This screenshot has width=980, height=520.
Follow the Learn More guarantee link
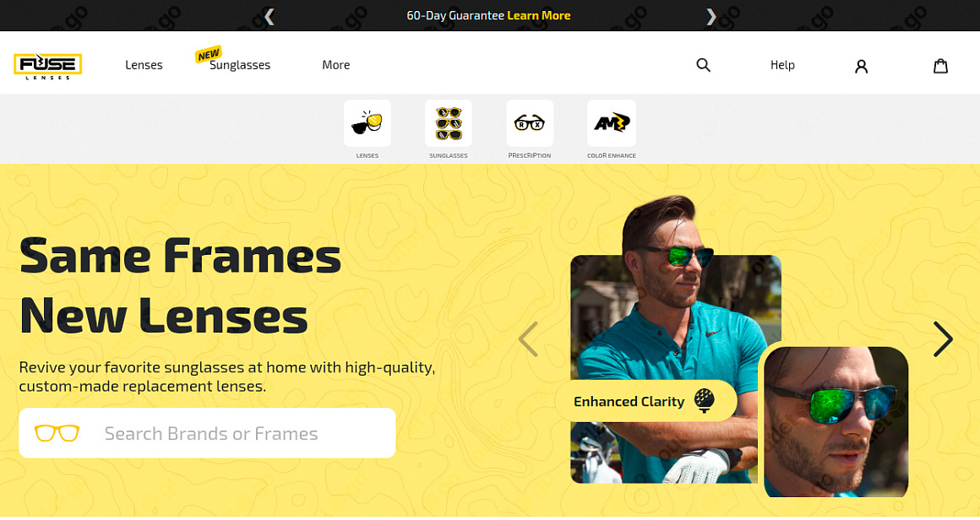[539, 15]
